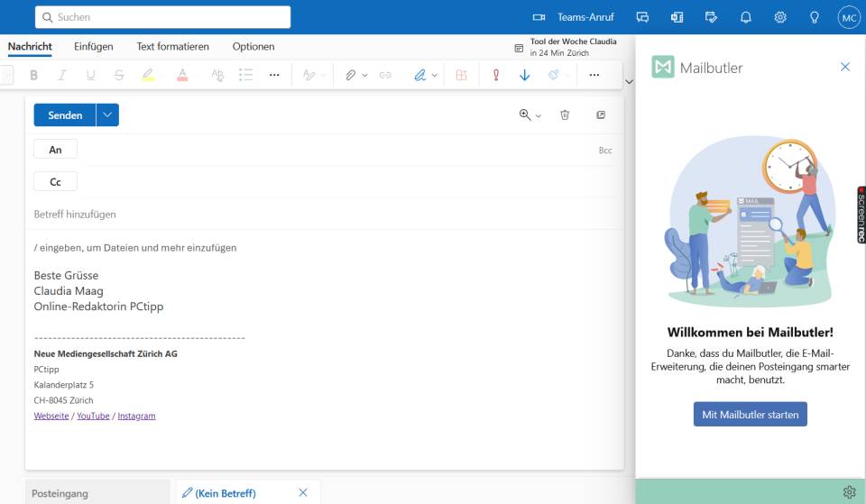Open the Tool der Woche Claudia reminder
The image size is (866, 504).
(x=567, y=47)
